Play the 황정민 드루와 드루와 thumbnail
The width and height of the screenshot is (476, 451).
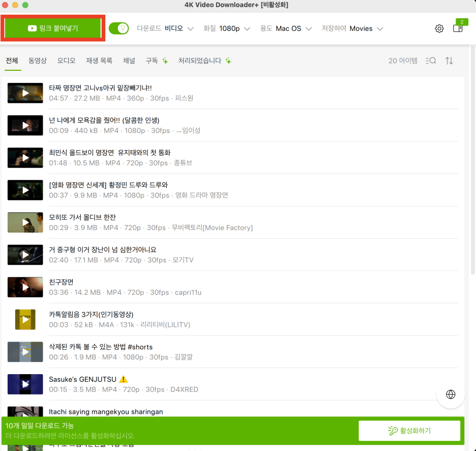(25, 190)
